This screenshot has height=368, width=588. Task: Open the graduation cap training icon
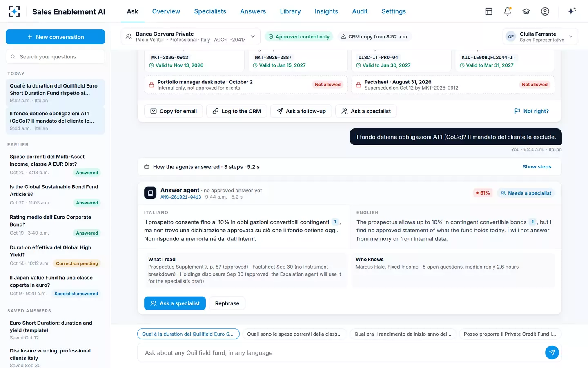click(526, 11)
